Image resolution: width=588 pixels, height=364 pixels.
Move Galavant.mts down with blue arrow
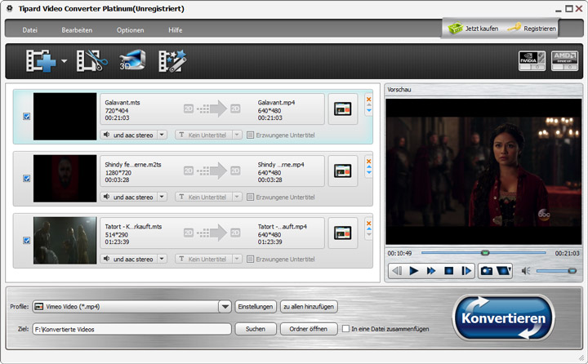(x=369, y=110)
